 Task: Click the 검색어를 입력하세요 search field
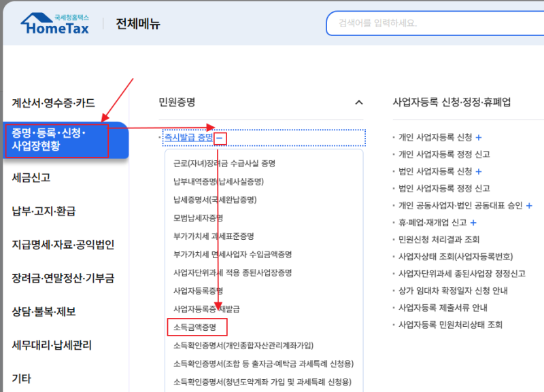pos(435,23)
